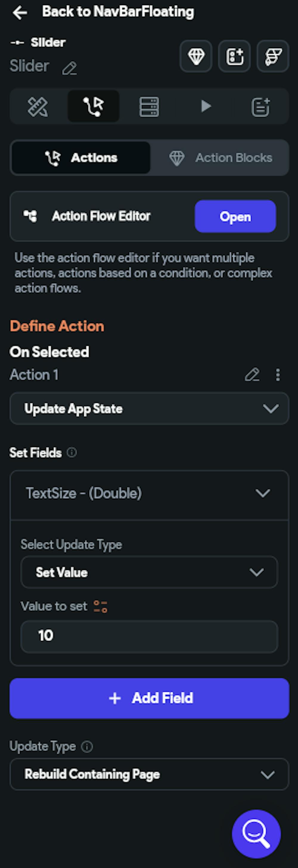Edit the Slider widget name pencil icon
298x868 pixels.
(69, 68)
